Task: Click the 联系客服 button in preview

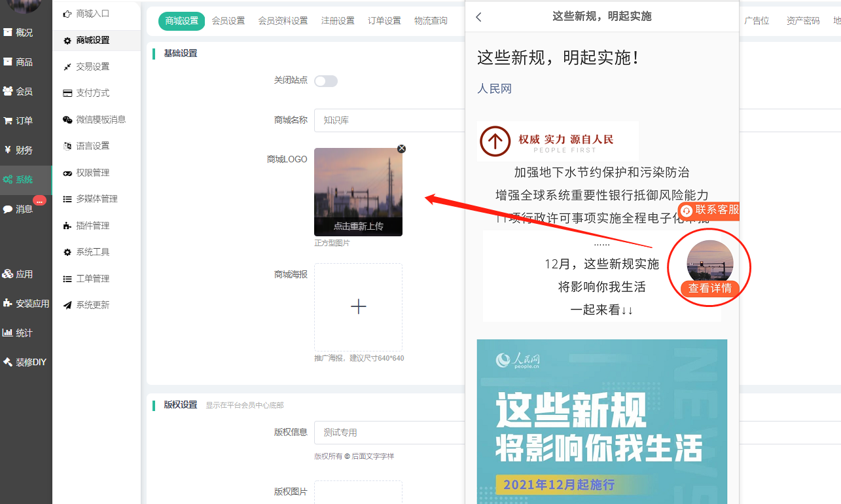Action: [x=709, y=210]
